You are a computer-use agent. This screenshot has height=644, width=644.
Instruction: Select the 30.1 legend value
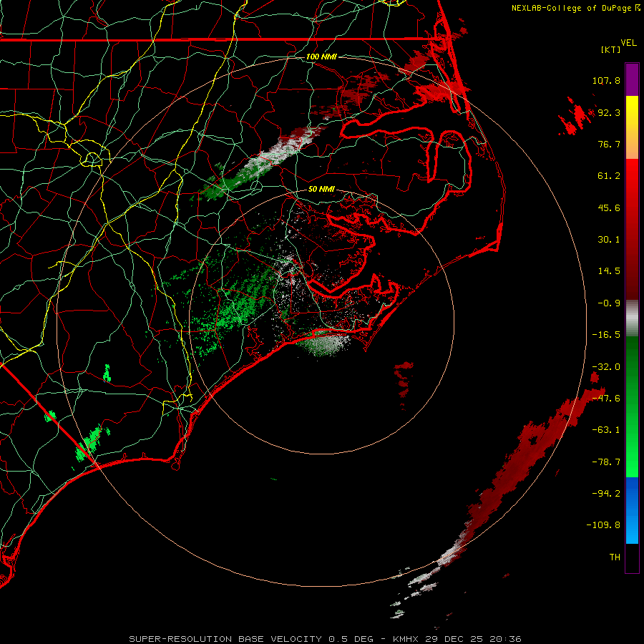[x=609, y=240]
